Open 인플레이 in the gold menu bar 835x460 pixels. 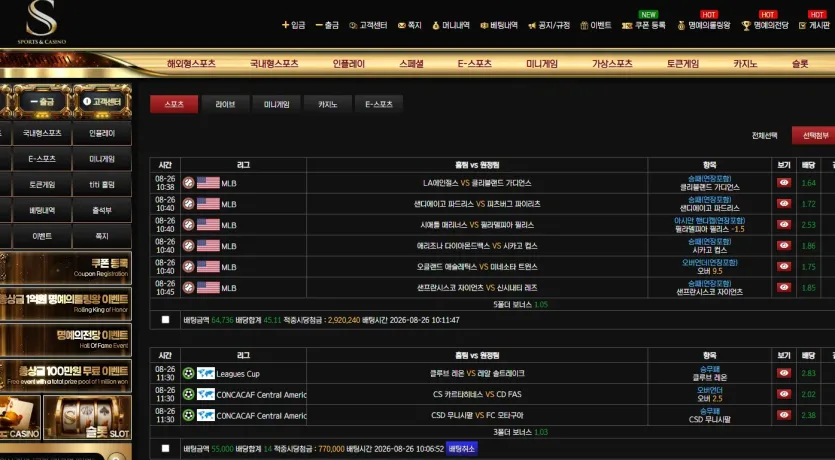[x=349, y=64]
